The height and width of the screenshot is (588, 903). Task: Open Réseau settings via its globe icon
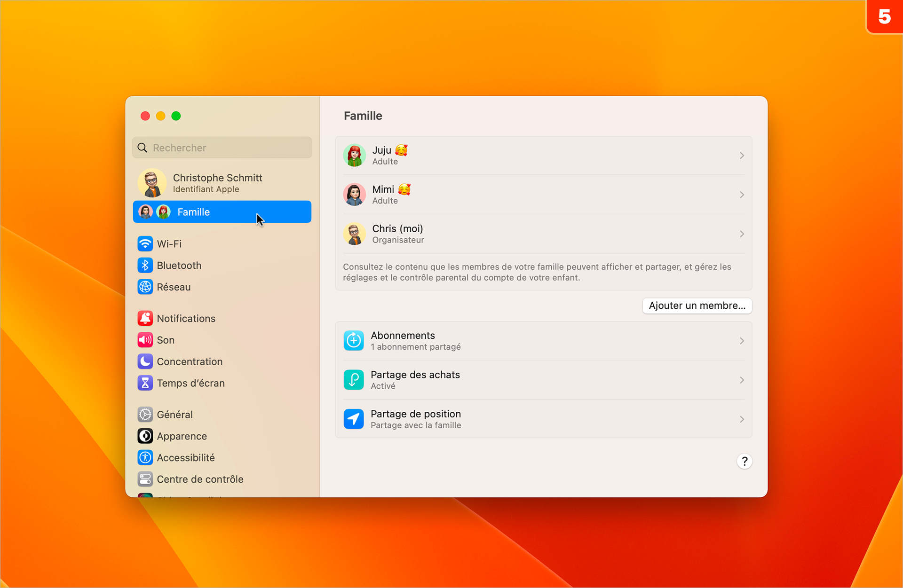coord(145,287)
